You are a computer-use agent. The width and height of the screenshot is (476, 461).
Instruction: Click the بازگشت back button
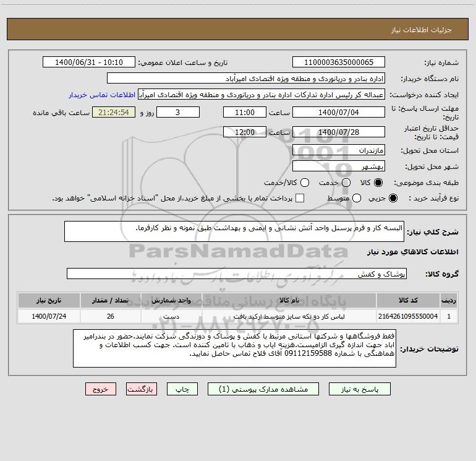[x=142, y=389]
